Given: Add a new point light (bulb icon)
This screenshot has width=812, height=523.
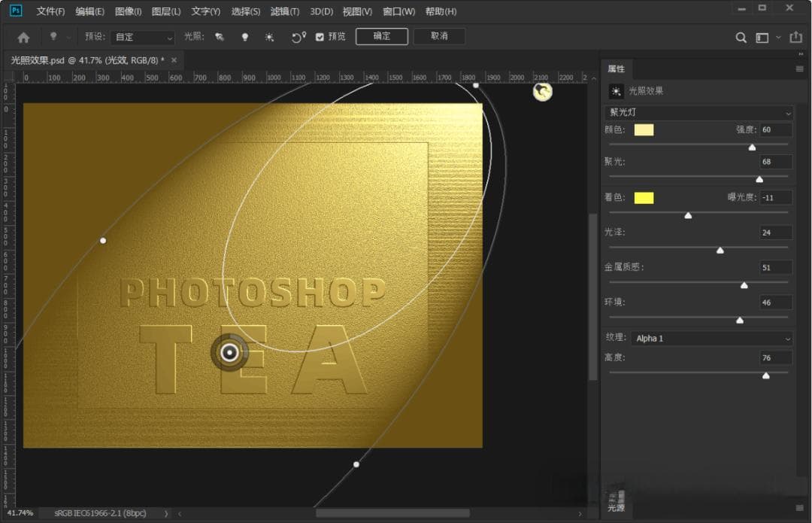Looking at the screenshot, I should click(245, 37).
